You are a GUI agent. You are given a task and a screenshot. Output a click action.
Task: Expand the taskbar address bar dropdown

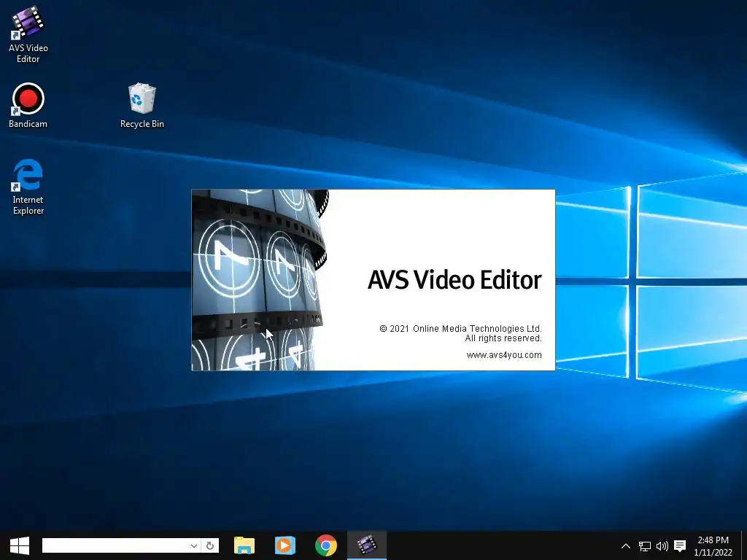[194, 545]
